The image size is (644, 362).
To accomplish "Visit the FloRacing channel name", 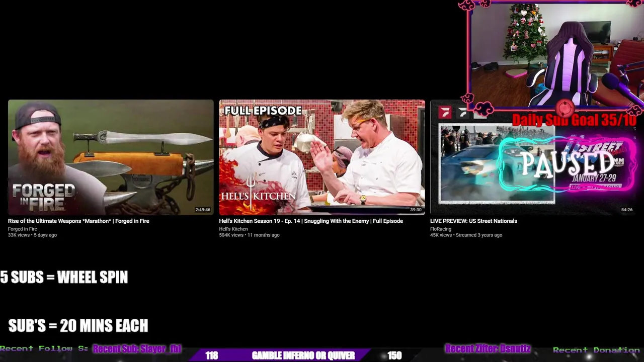I will pos(441,229).
